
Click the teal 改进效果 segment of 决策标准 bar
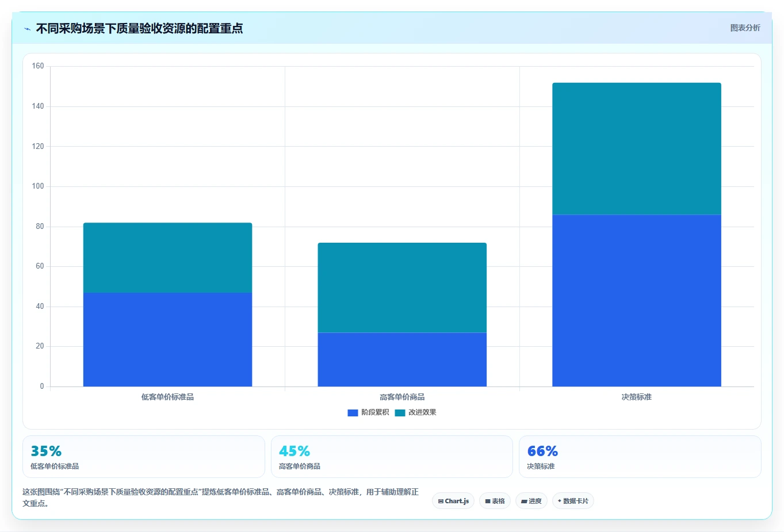(637, 148)
